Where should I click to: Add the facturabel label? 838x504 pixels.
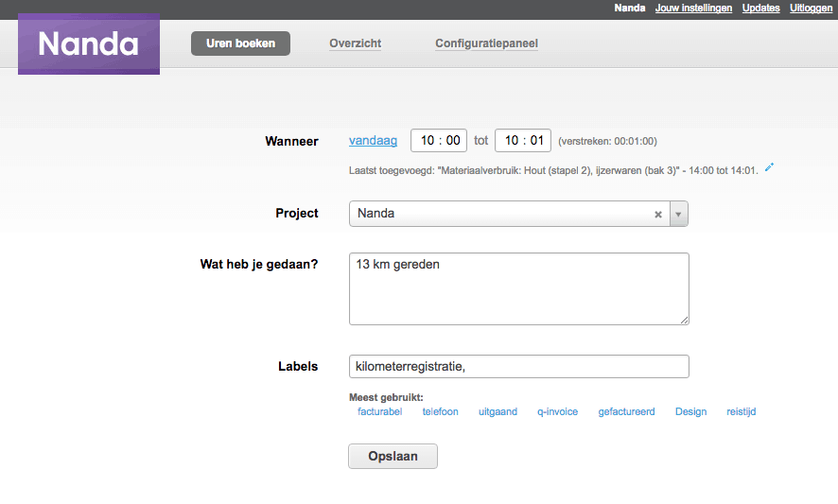(379, 411)
